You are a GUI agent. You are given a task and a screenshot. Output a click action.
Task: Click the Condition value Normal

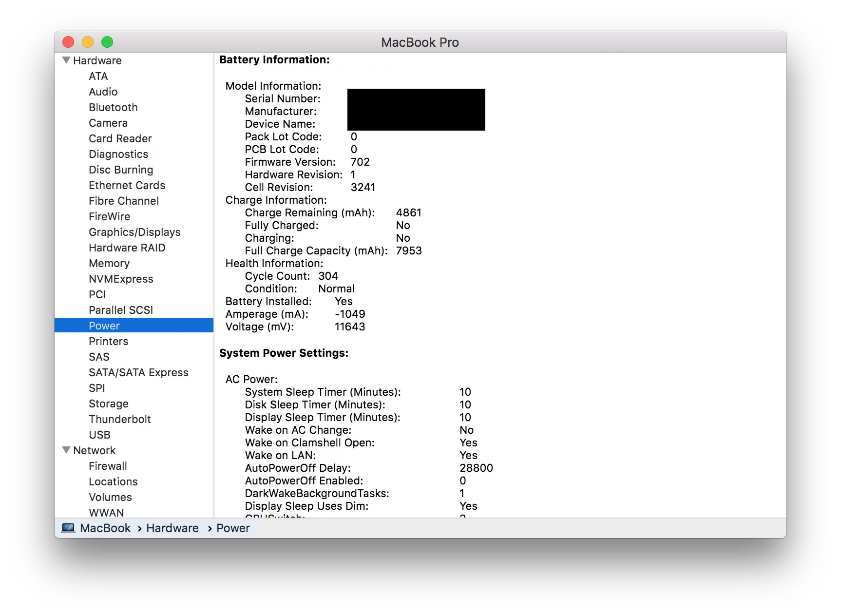click(x=336, y=289)
